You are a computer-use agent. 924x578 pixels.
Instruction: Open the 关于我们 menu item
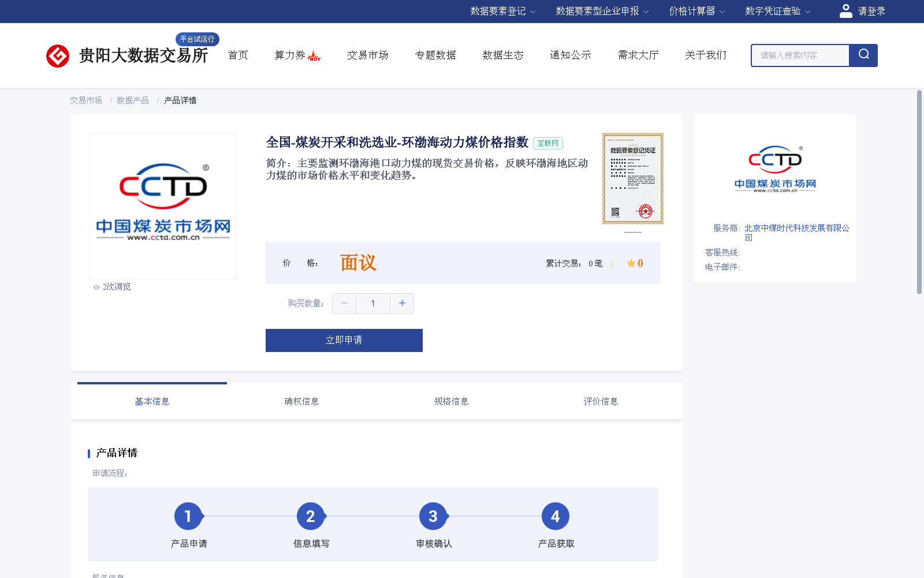(706, 55)
